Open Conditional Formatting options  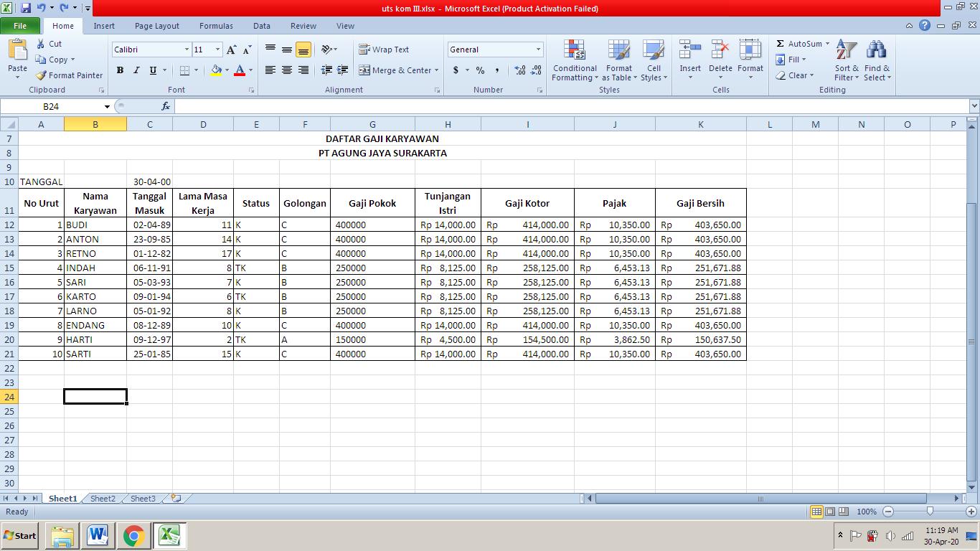click(575, 61)
